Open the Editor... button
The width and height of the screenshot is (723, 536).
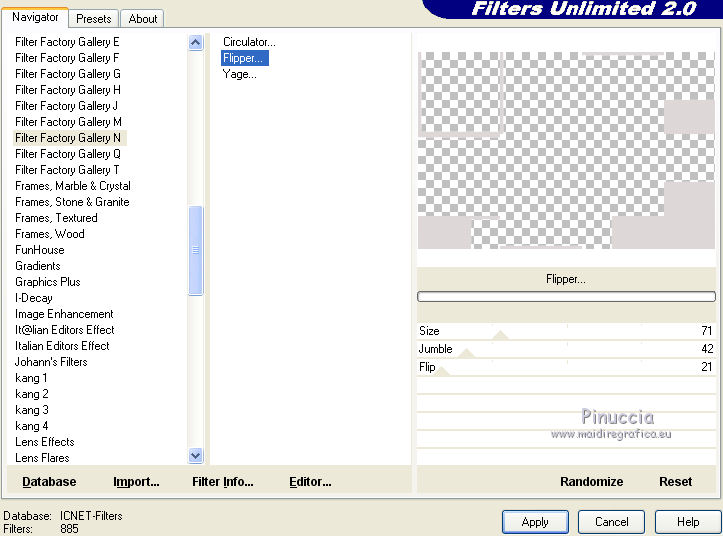(x=310, y=482)
